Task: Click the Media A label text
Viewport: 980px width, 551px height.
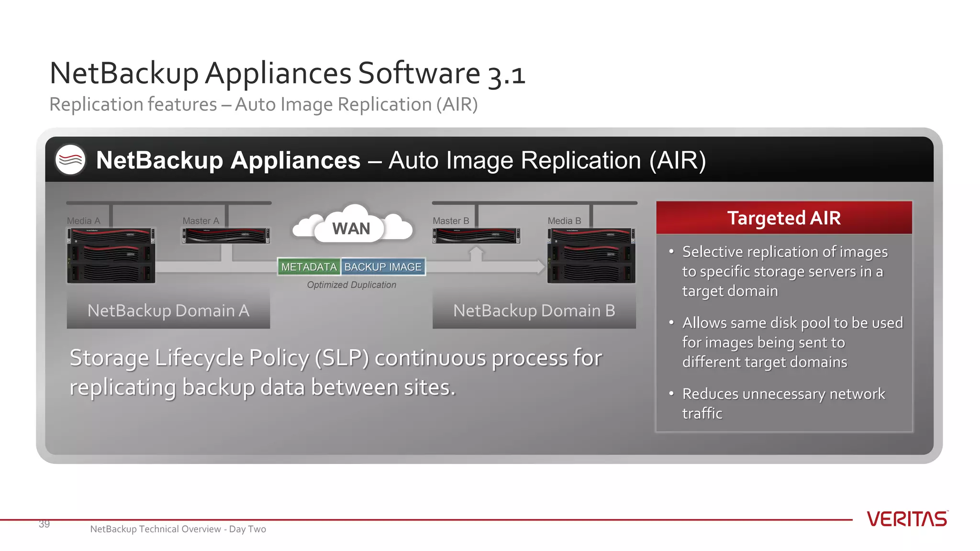Action: coord(84,221)
